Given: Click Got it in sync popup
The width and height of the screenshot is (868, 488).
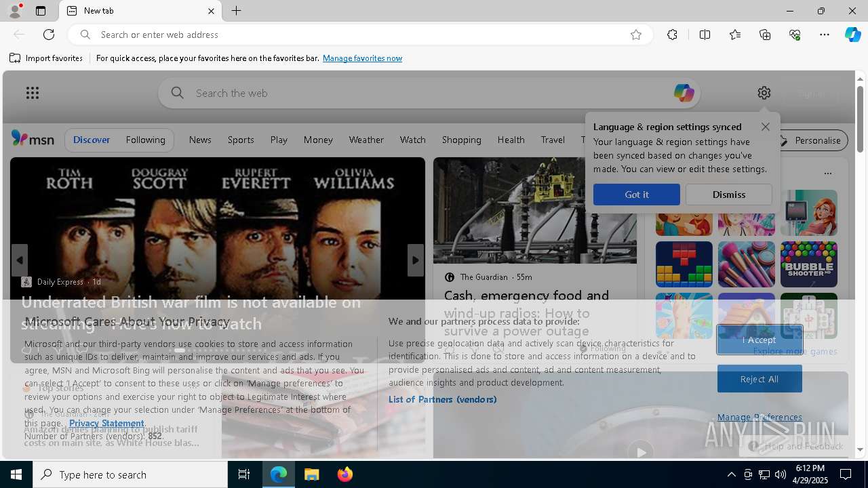Looking at the screenshot, I should point(637,195).
